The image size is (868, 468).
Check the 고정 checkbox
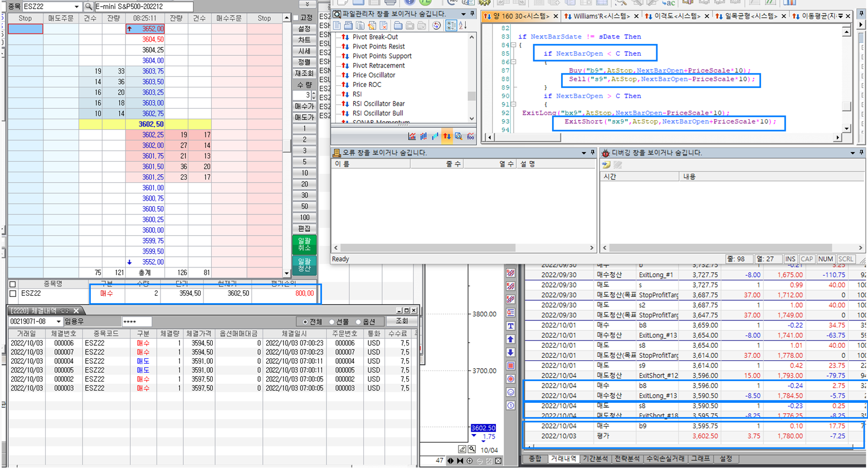tap(296, 18)
